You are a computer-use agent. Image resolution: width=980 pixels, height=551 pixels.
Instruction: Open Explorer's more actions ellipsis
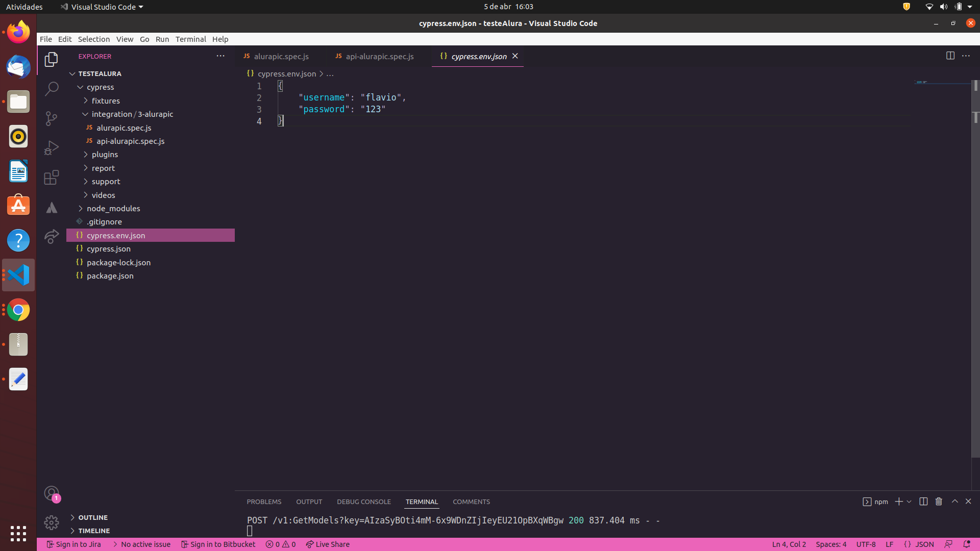pyautogui.click(x=220, y=56)
